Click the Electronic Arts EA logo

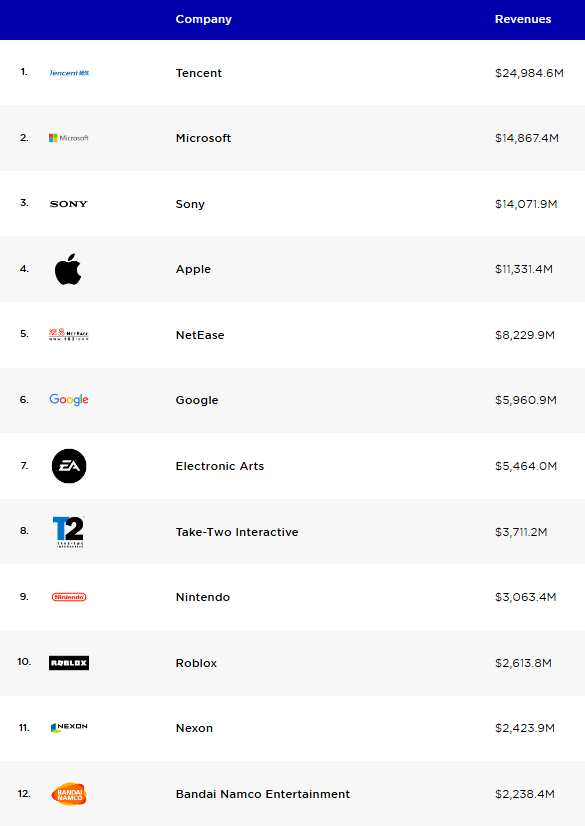coord(69,466)
